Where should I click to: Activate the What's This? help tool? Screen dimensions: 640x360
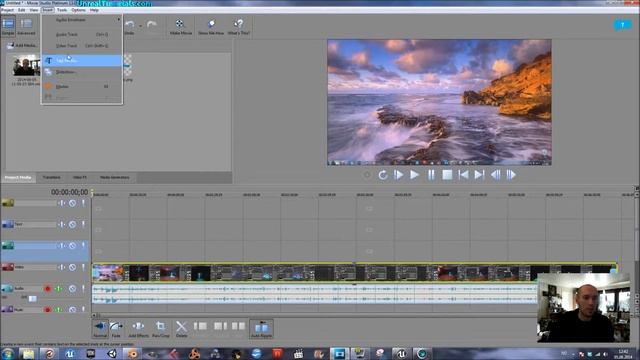pos(238,27)
